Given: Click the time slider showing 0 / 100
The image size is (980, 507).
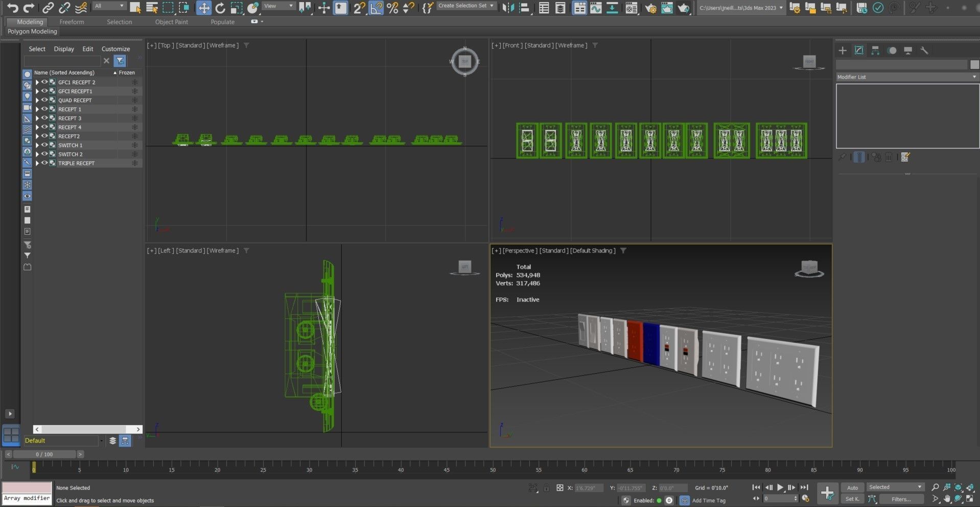Looking at the screenshot, I should (x=44, y=454).
